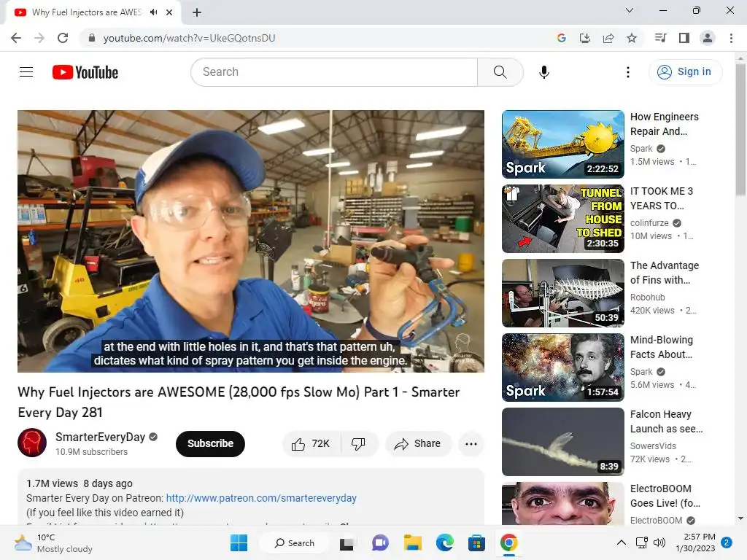The image size is (747, 560).
Task: Open taskbar Search box
Action: (x=294, y=542)
